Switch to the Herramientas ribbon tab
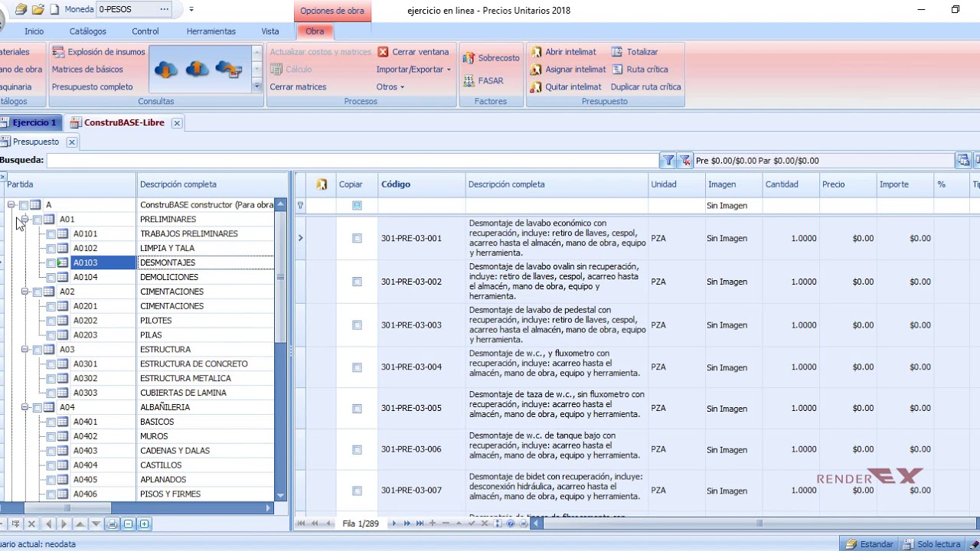 pyautogui.click(x=211, y=31)
